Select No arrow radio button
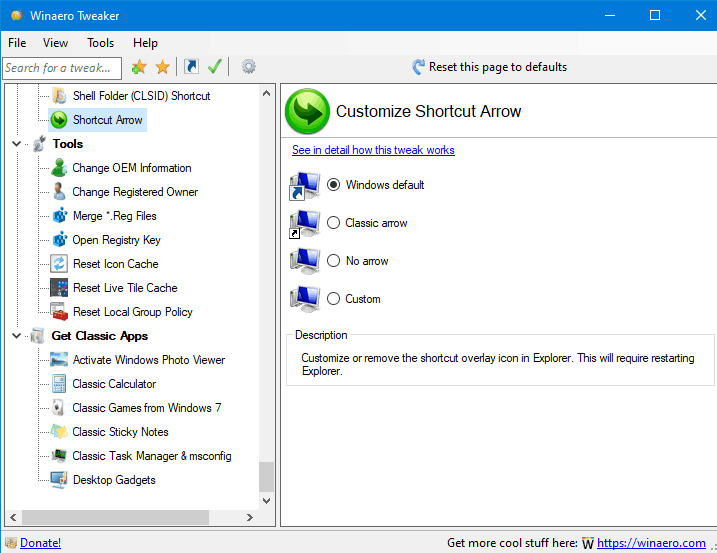 (333, 261)
